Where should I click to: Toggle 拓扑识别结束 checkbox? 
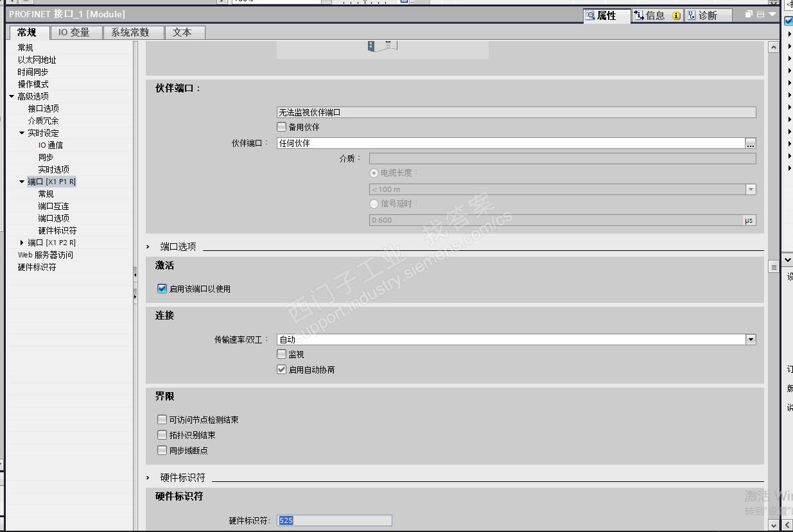click(x=162, y=435)
